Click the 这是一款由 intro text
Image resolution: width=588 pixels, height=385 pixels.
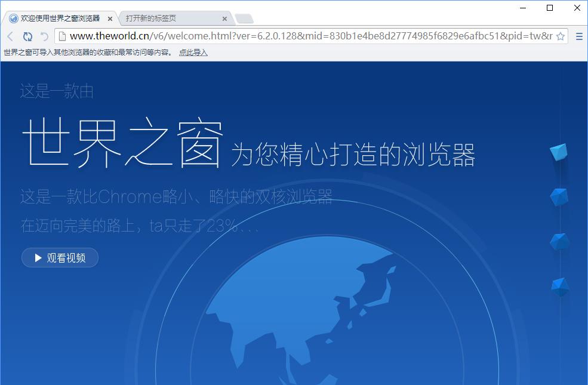pyautogui.click(x=57, y=91)
